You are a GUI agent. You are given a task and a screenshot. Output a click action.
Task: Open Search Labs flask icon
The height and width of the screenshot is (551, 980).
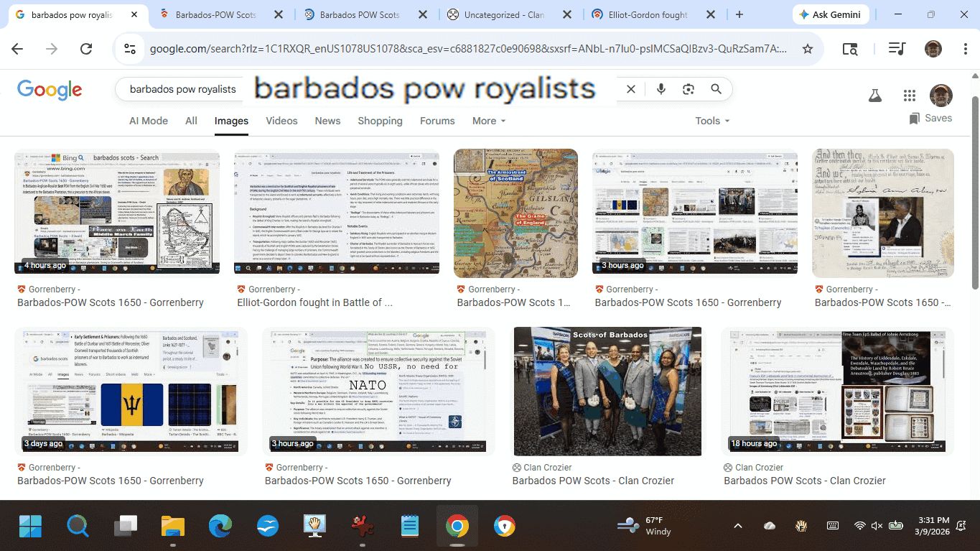[874, 96]
